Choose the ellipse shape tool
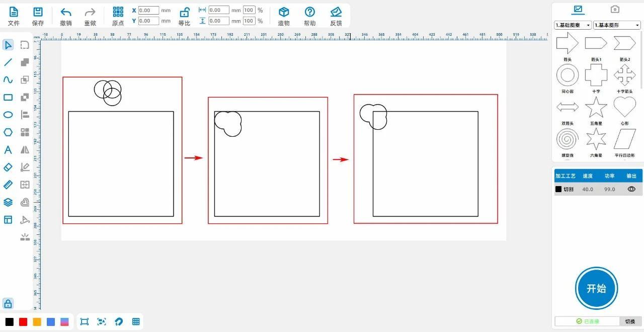Screen dimensions: 644x332 pyautogui.click(x=8, y=115)
